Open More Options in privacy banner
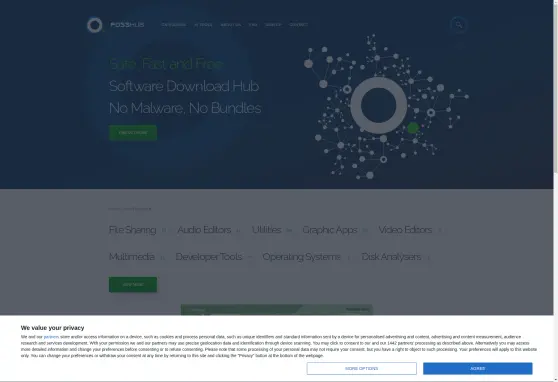Screen dimensions: 558x382 362,368
